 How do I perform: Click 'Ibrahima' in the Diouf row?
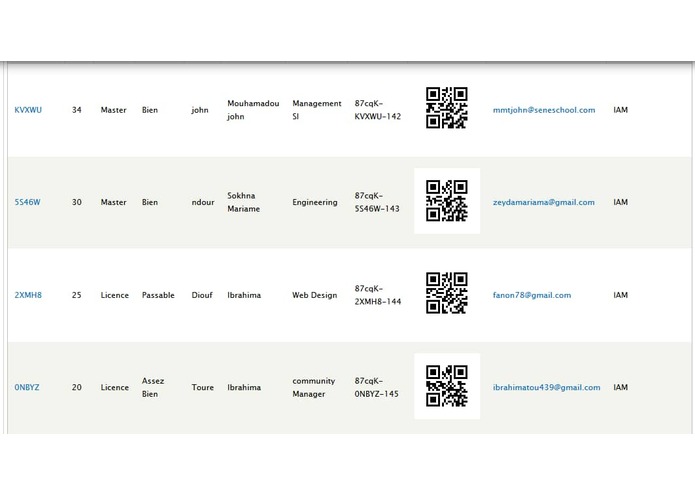click(x=244, y=295)
